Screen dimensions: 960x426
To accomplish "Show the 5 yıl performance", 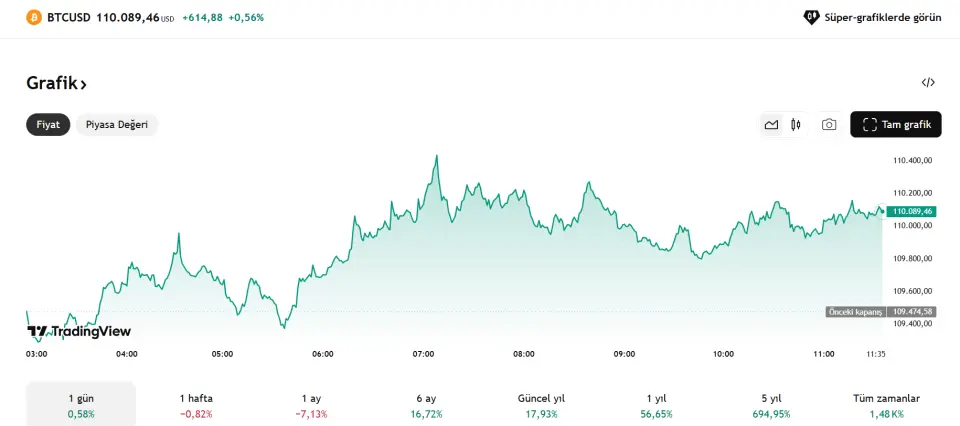I will pyautogui.click(x=771, y=405).
